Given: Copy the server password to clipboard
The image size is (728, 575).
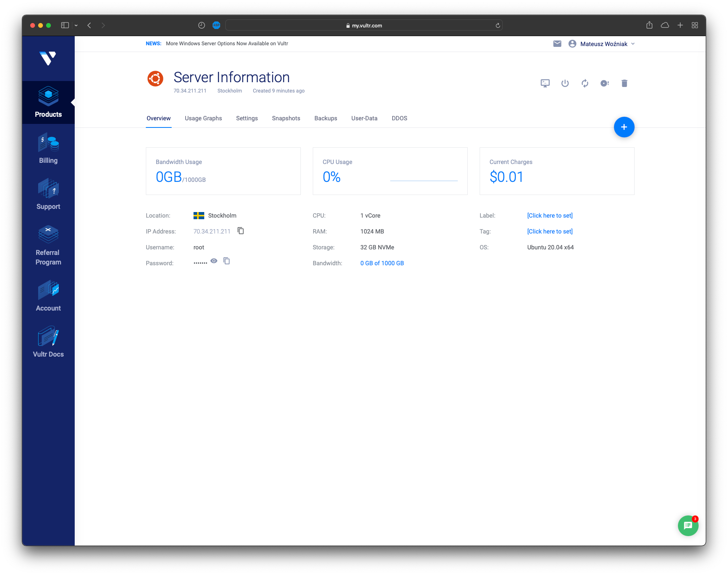Looking at the screenshot, I should click(227, 261).
